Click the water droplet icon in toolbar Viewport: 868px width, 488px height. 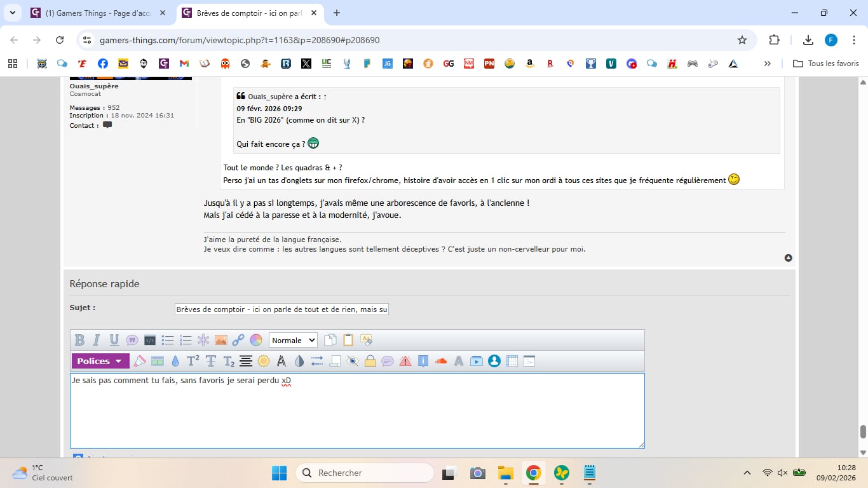[175, 361]
